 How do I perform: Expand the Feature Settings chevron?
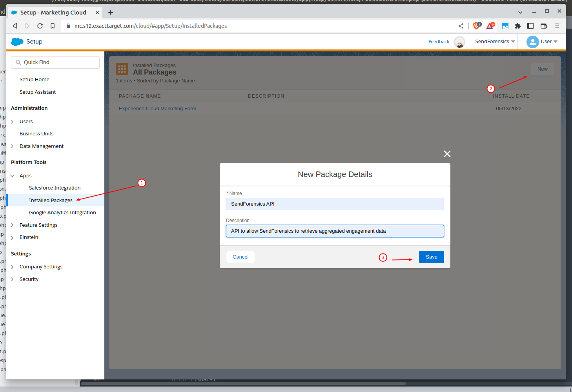coord(12,225)
